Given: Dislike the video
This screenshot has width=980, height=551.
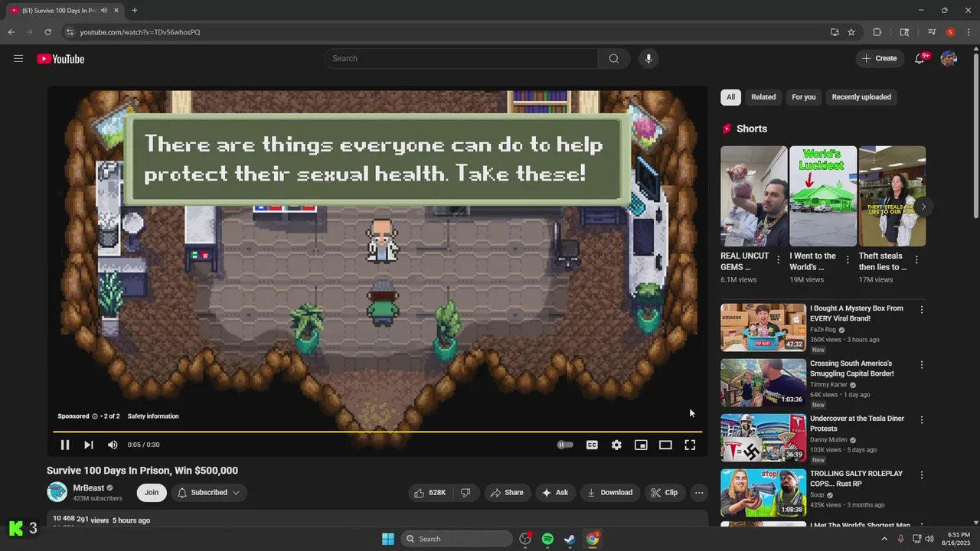Looking at the screenshot, I should point(465,493).
